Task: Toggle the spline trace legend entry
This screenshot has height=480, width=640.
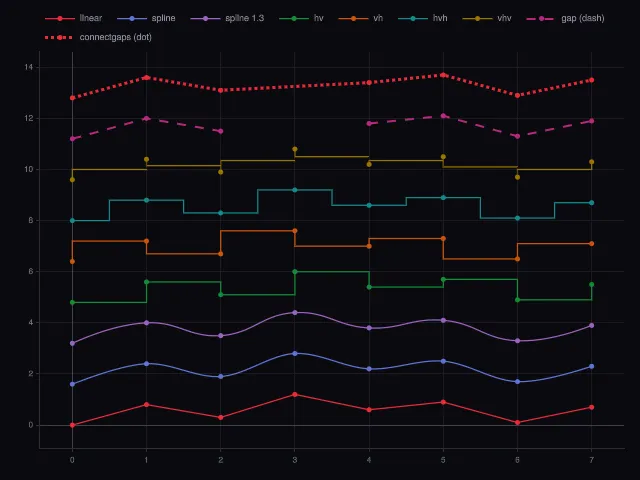Action: (146, 18)
